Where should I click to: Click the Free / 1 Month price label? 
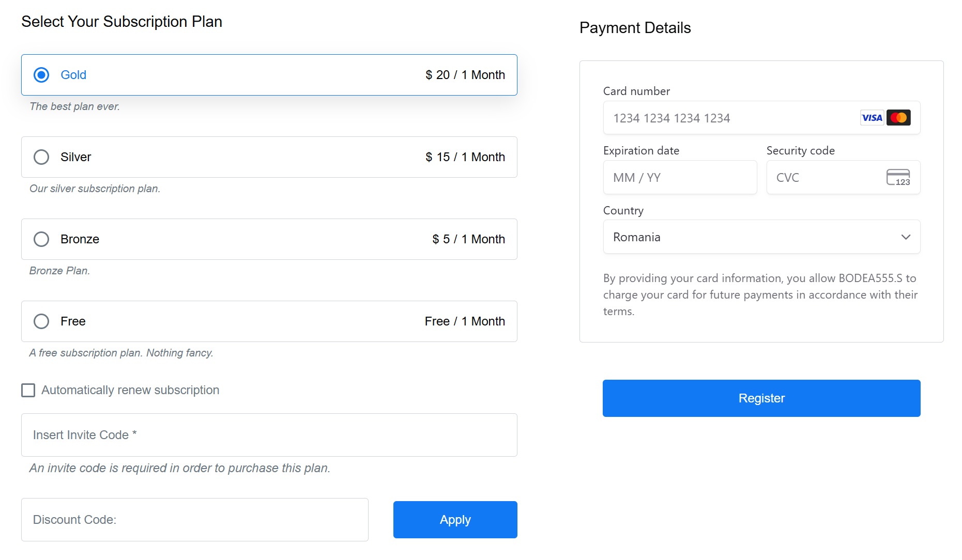pos(465,321)
